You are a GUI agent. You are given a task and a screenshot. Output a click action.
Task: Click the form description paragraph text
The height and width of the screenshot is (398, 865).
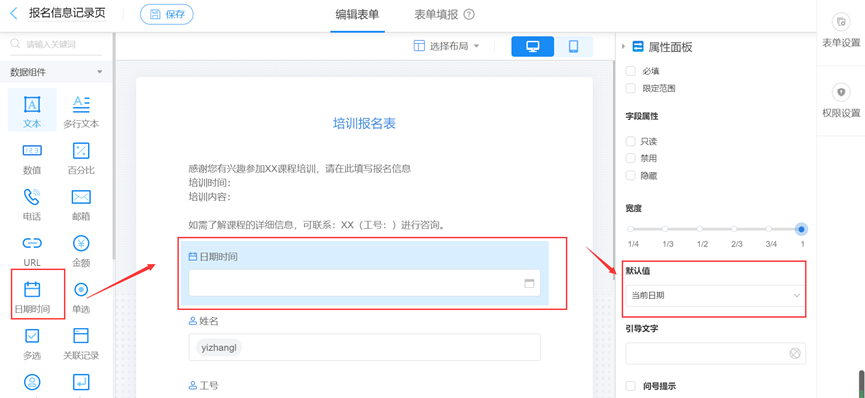tap(317, 197)
